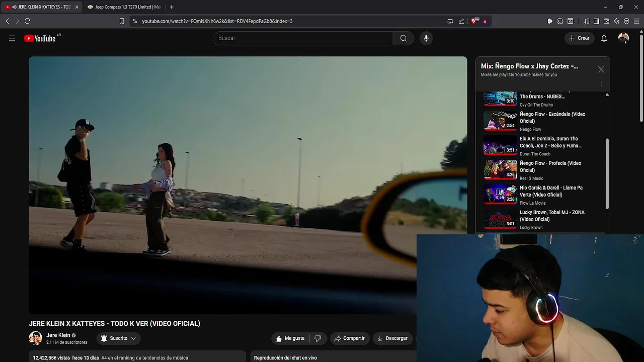Open Lucky Brown ZONA video thumbnail
This screenshot has height=362, width=644.
point(501,219)
